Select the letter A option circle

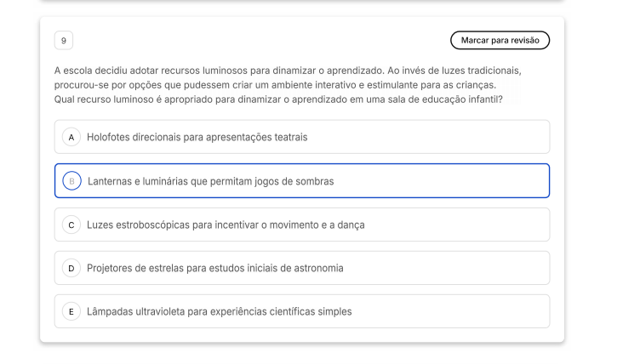point(72,137)
